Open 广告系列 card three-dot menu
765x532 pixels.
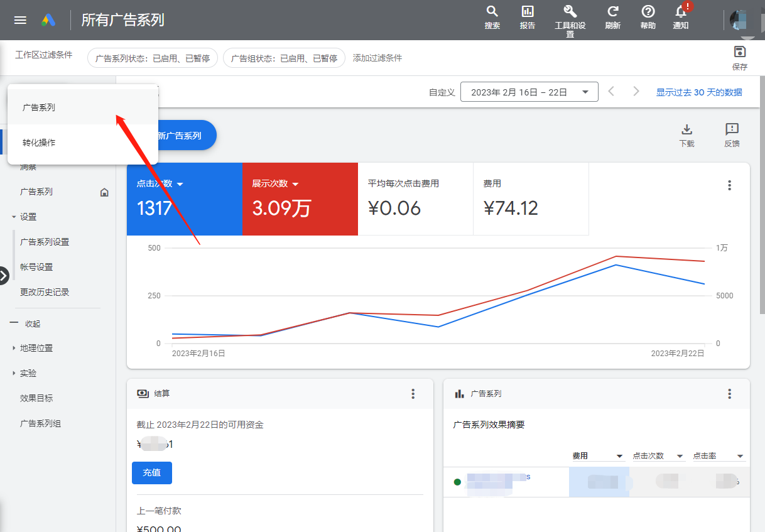click(729, 394)
